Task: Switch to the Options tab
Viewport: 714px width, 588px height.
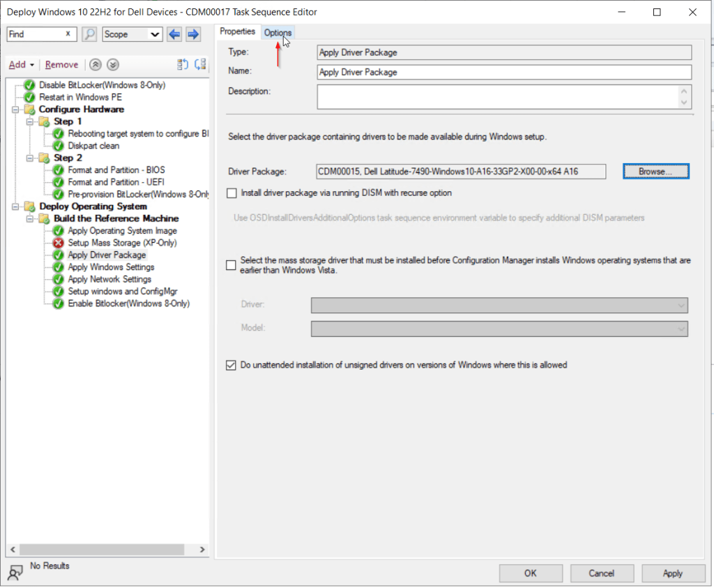Action: pos(278,33)
